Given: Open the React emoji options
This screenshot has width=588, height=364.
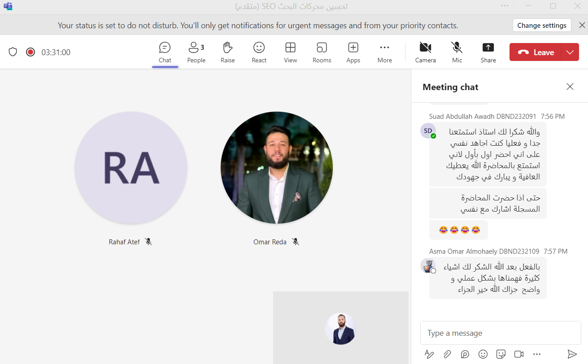Looking at the screenshot, I should coord(259,52).
